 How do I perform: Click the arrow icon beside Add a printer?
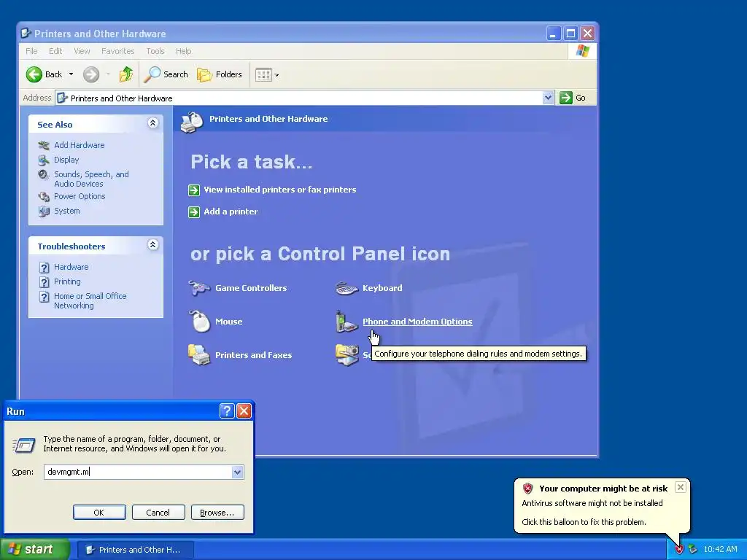[x=194, y=212]
